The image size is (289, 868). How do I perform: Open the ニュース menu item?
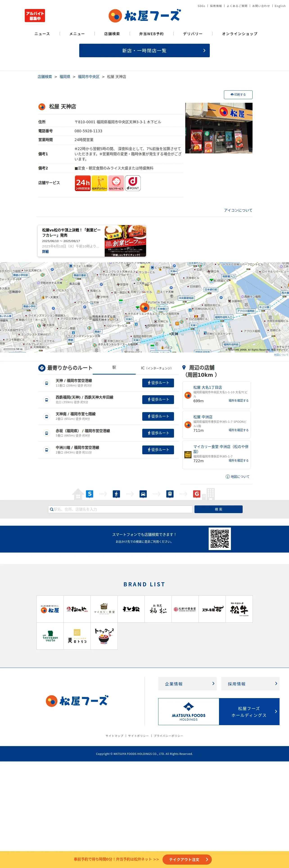click(42, 34)
